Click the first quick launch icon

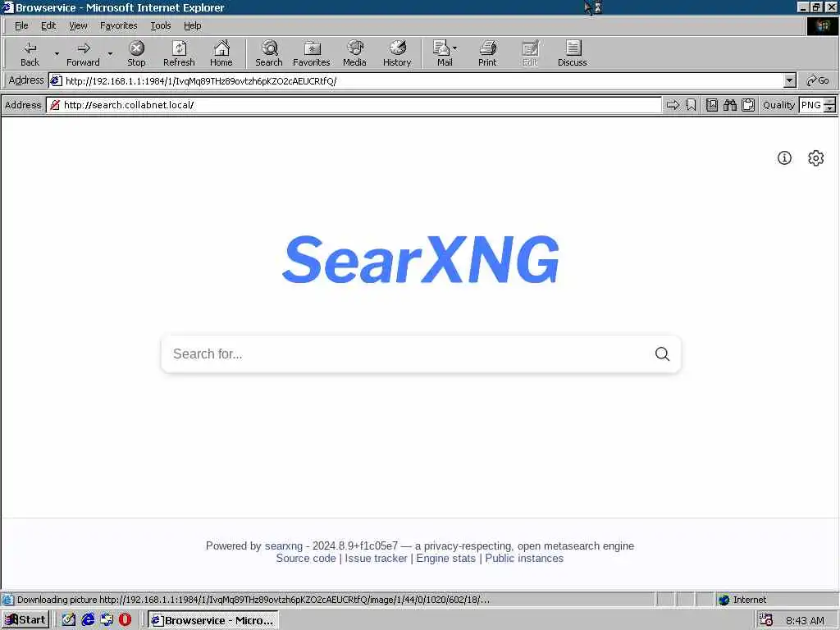tap(69, 620)
